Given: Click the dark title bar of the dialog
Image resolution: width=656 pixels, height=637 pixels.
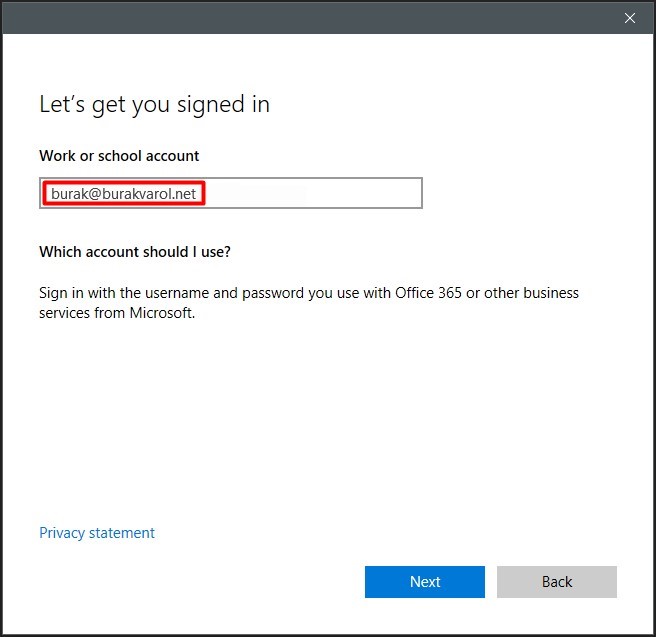Looking at the screenshot, I should (x=310, y=18).
